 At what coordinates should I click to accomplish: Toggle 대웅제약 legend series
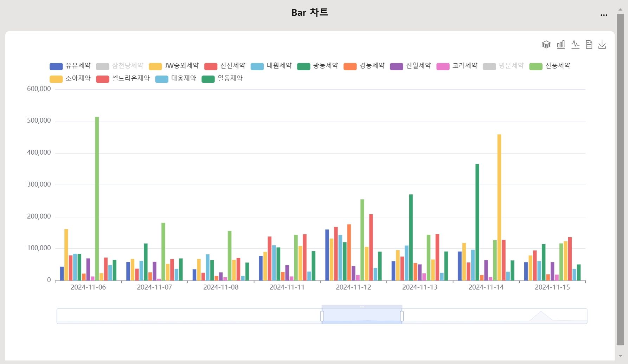175,79
